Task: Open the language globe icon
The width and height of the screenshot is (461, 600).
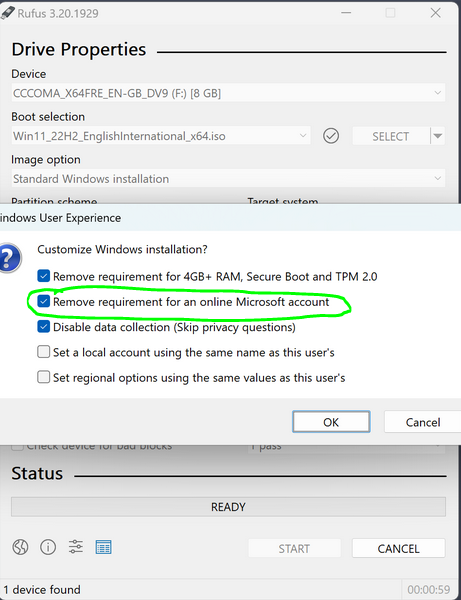Action: (x=20, y=547)
